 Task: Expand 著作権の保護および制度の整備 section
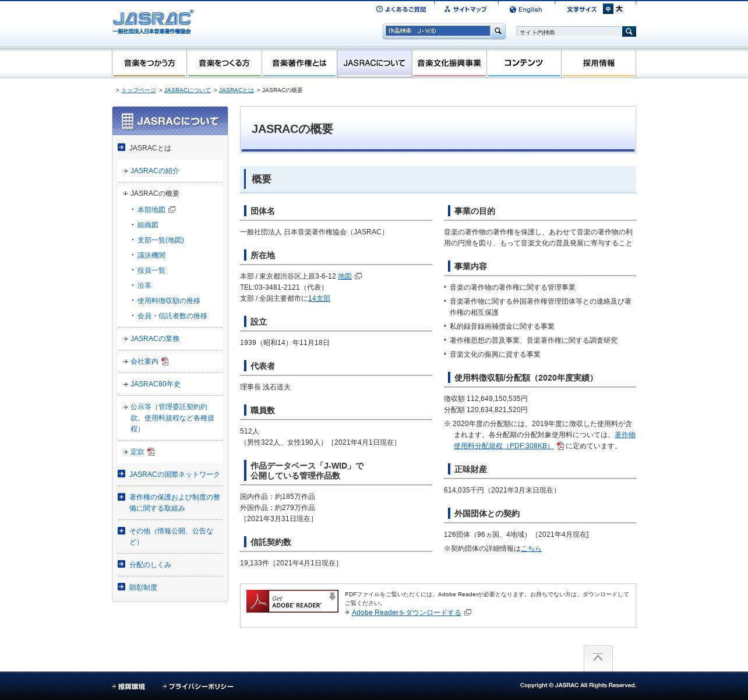click(x=175, y=502)
